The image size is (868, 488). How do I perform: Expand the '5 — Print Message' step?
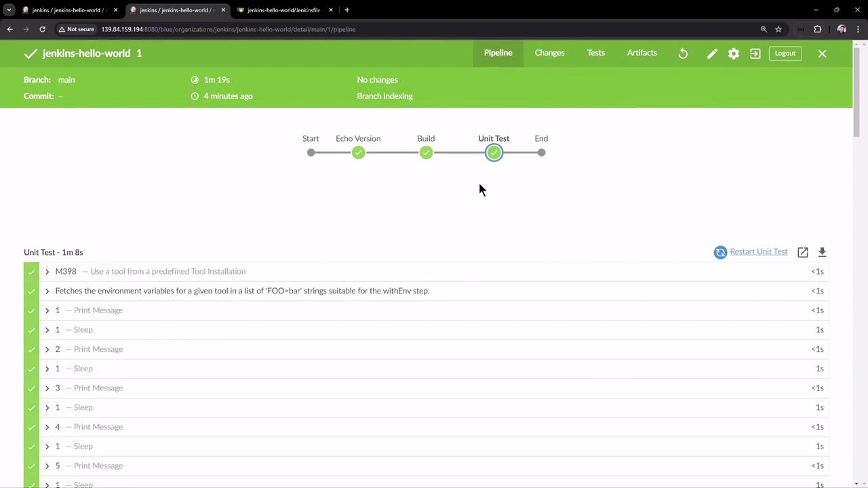pos(47,466)
